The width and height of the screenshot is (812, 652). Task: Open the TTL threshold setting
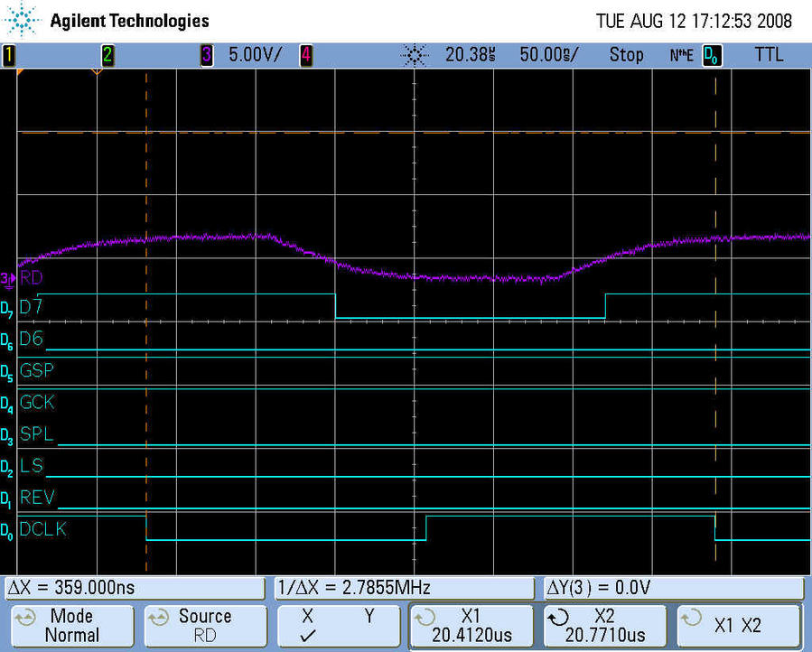pos(769,55)
